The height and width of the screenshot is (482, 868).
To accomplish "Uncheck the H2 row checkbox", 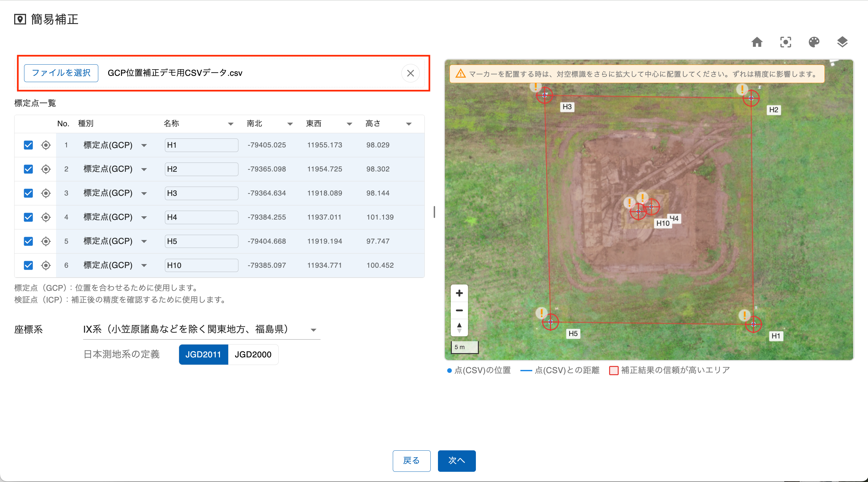I will pos(28,169).
